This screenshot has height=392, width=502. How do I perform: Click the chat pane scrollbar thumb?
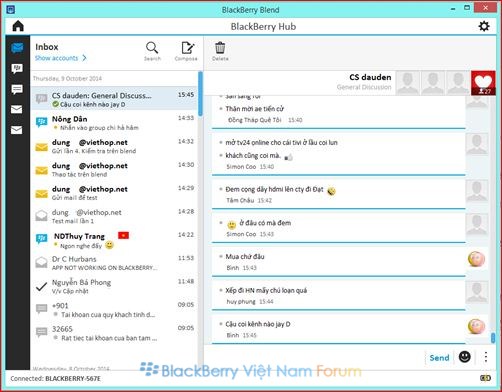coord(493,337)
